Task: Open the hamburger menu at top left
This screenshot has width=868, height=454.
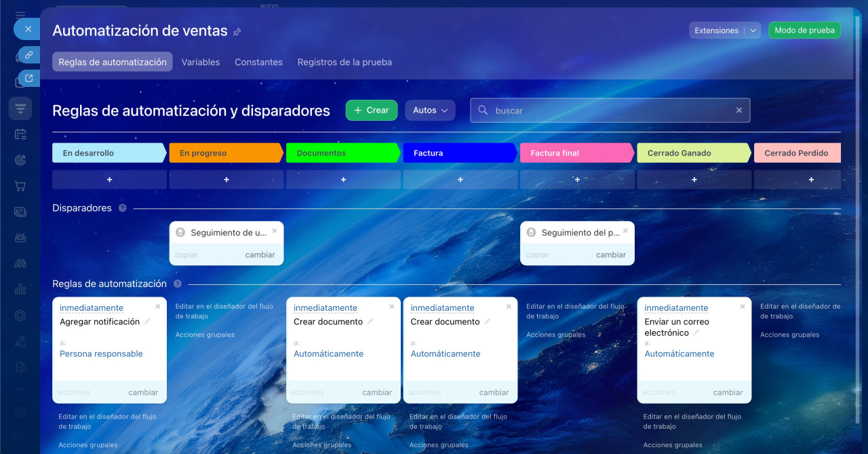Action: point(20,14)
